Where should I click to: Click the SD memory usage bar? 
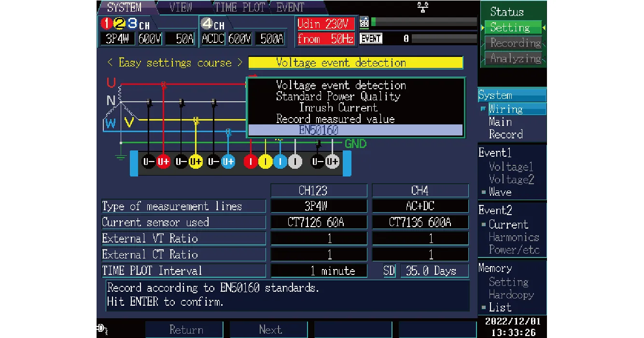point(424,23)
